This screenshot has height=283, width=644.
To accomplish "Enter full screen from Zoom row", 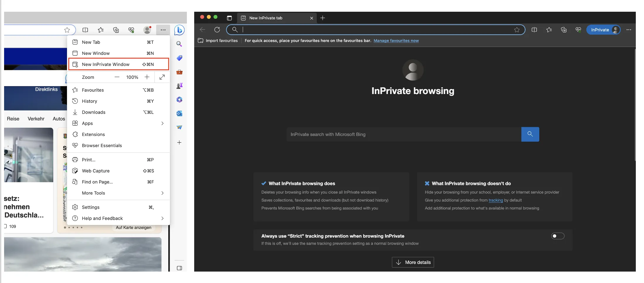I will coord(162,77).
